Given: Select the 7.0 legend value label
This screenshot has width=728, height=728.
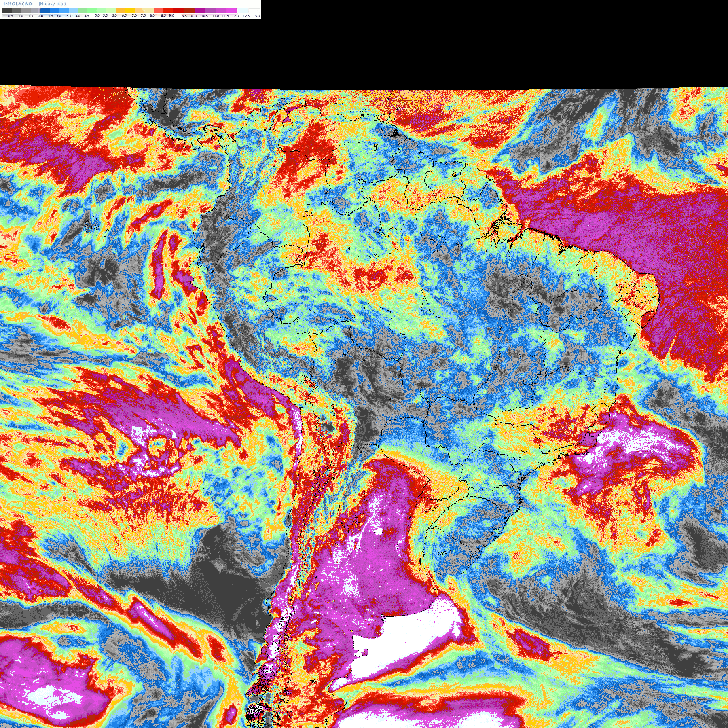Looking at the screenshot, I should coord(134,15).
